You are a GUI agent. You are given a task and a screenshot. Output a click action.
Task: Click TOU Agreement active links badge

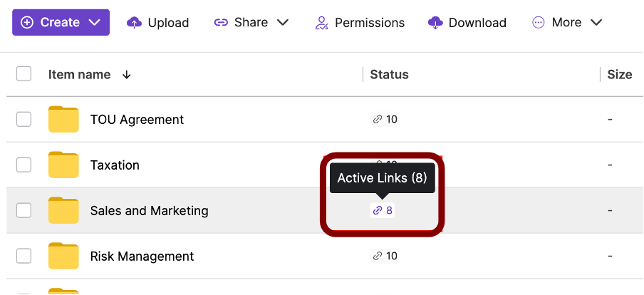coord(385,120)
